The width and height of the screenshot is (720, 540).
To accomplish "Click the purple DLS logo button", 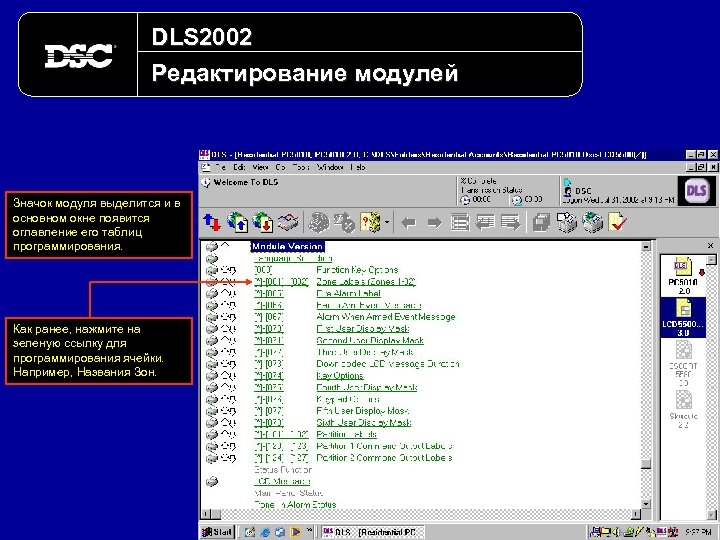I will [696, 191].
